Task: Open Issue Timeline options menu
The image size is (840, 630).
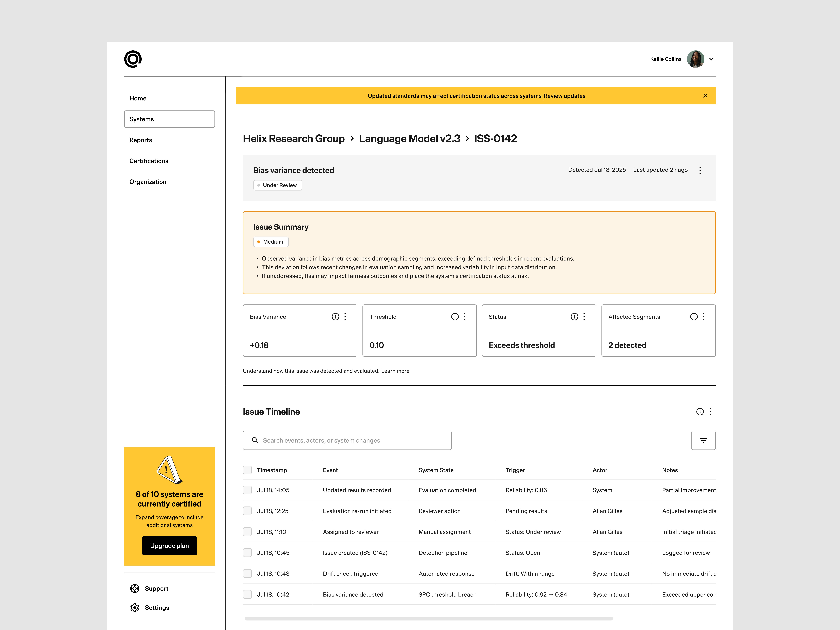Action: coord(710,412)
